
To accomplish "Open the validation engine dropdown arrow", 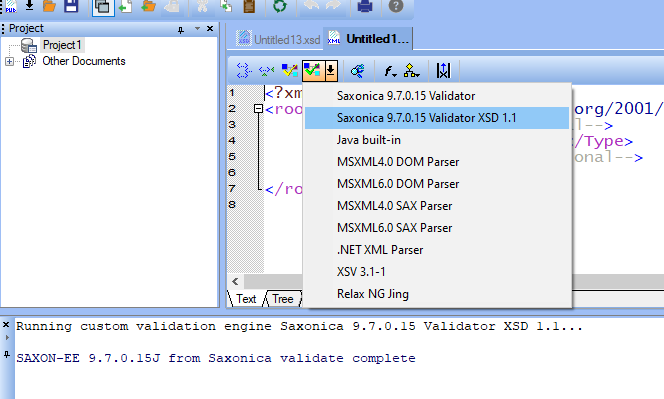I will tap(331, 70).
